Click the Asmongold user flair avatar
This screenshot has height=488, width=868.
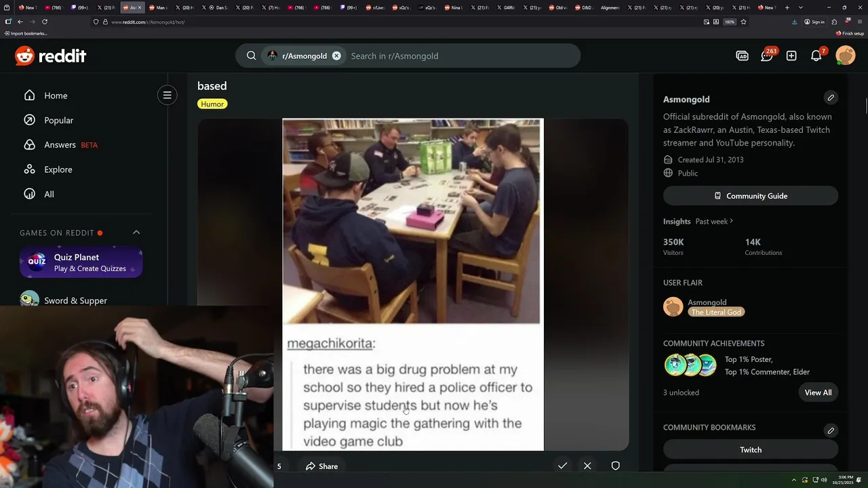click(673, 307)
